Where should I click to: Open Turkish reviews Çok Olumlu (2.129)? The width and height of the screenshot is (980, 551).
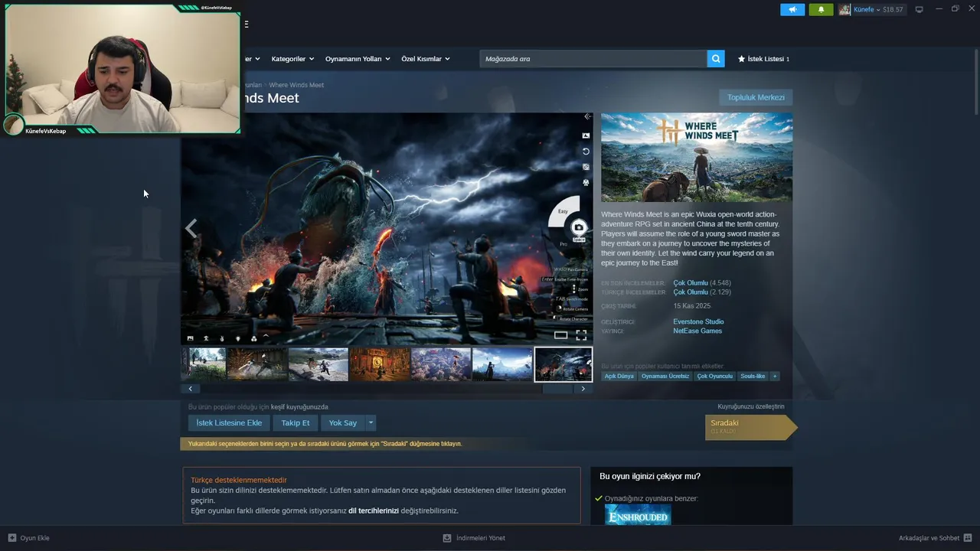pyautogui.click(x=701, y=292)
